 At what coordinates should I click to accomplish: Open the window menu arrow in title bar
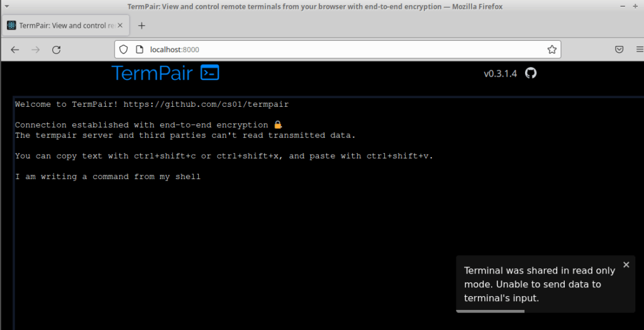tap(6, 6)
